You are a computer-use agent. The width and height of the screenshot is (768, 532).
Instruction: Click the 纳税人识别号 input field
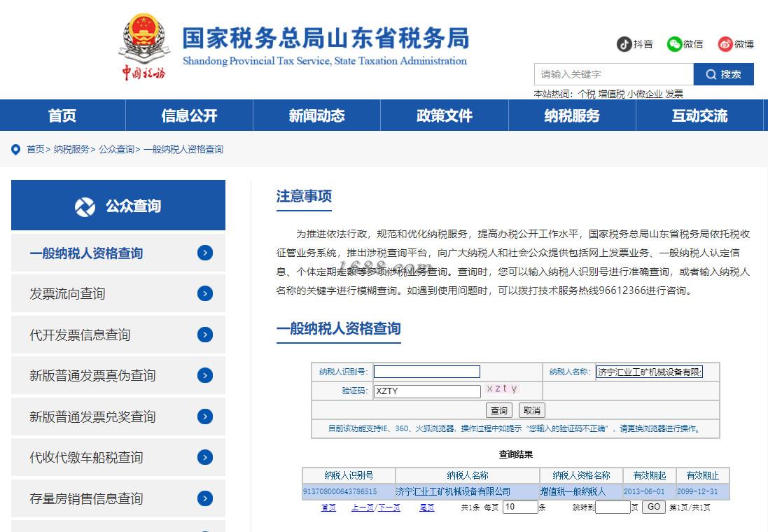(x=426, y=372)
